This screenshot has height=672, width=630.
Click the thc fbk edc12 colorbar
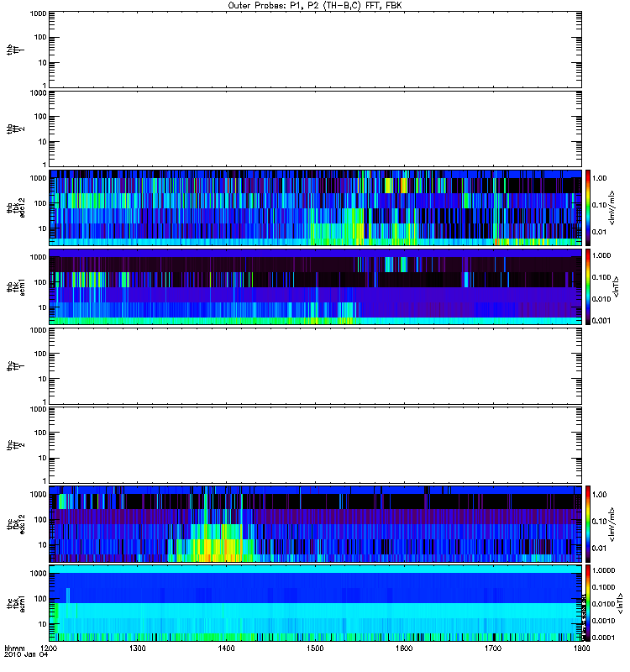pos(588,523)
